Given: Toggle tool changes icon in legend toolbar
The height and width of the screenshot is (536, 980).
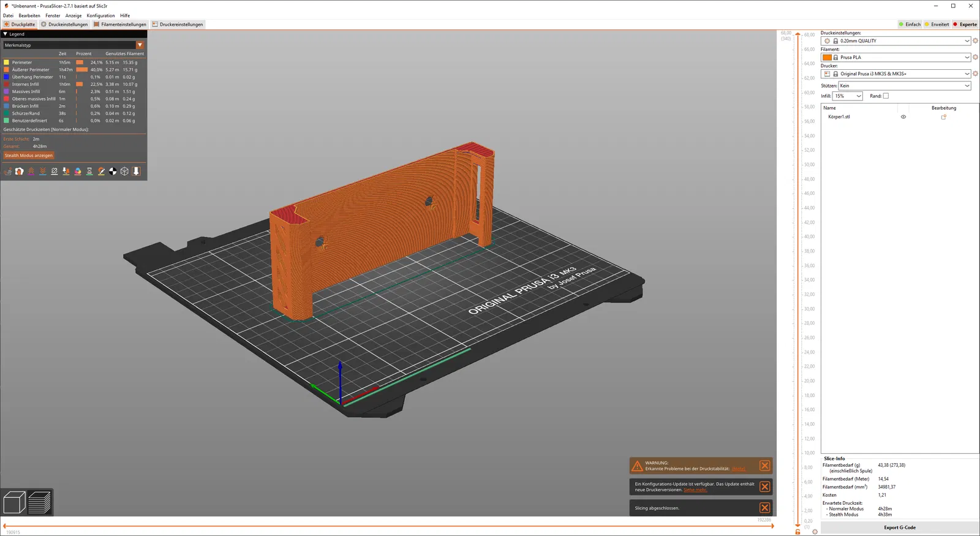Looking at the screenshot, I should coord(66,172).
